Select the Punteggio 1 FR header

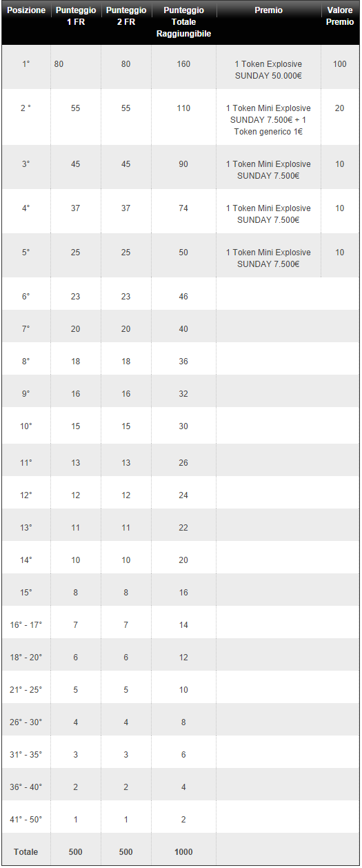(x=76, y=17)
